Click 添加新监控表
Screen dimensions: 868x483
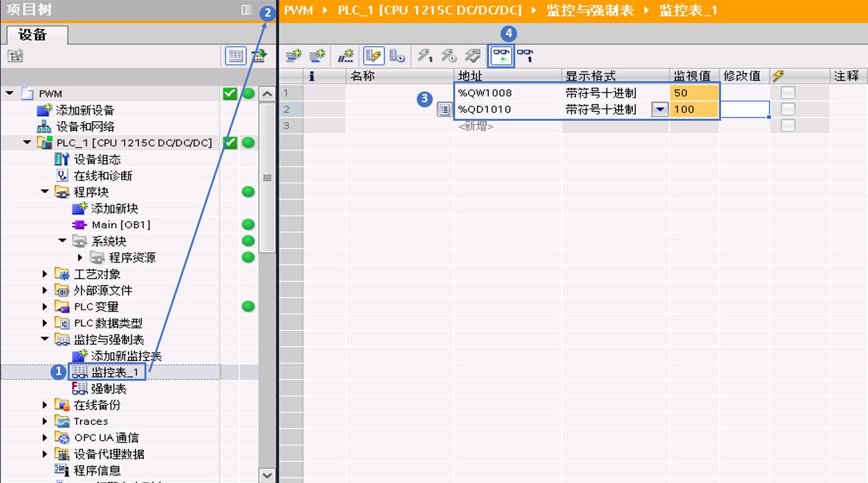[126, 356]
